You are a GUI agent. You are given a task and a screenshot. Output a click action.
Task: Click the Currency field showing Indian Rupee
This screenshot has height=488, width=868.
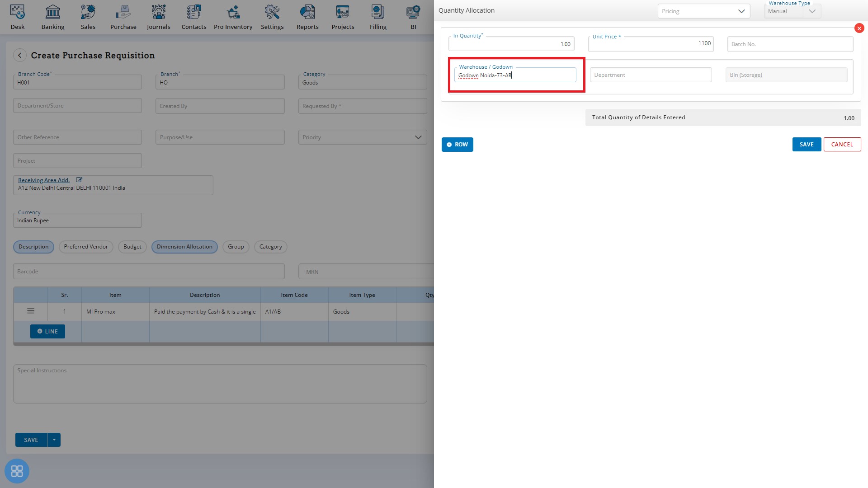[x=77, y=221]
